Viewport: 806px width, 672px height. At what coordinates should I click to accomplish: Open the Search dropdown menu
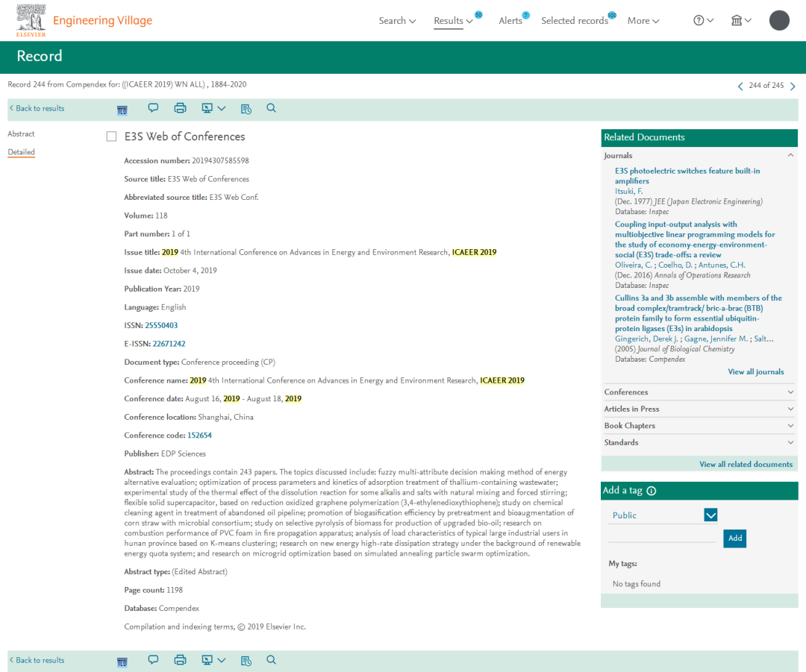click(x=397, y=21)
